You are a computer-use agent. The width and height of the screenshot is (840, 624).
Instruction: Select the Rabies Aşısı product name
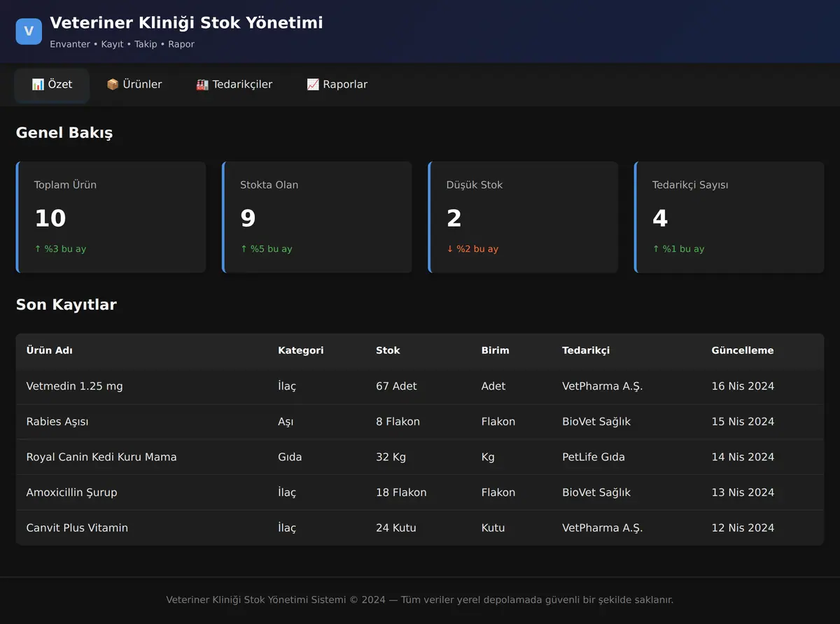click(57, 422)
